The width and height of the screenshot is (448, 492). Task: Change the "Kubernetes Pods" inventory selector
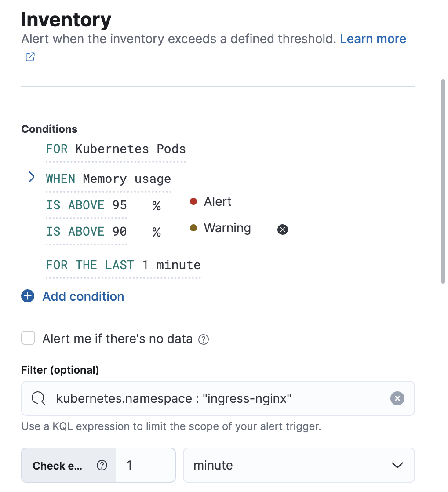pyautogui.click(x=130, y=149)
